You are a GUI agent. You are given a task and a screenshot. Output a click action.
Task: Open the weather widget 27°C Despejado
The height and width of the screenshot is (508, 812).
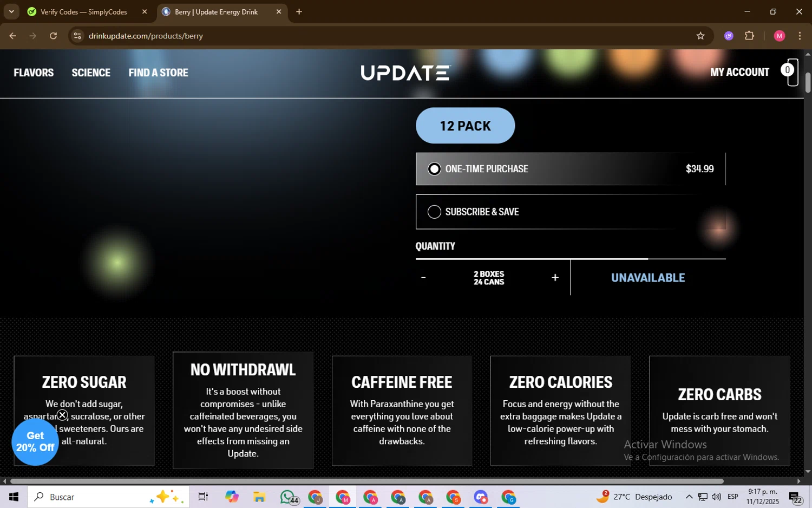click(x=634, y=497)
